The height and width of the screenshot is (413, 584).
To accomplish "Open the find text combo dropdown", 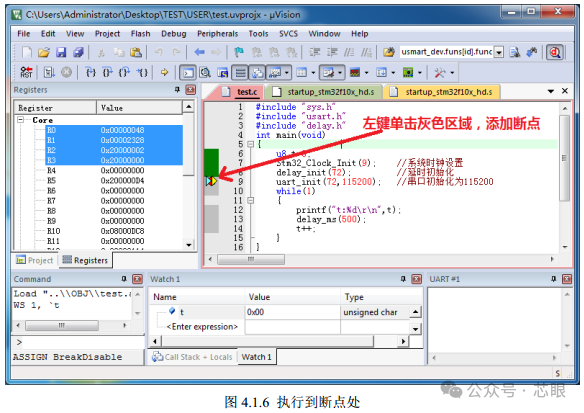I will [x=499, y=52].
